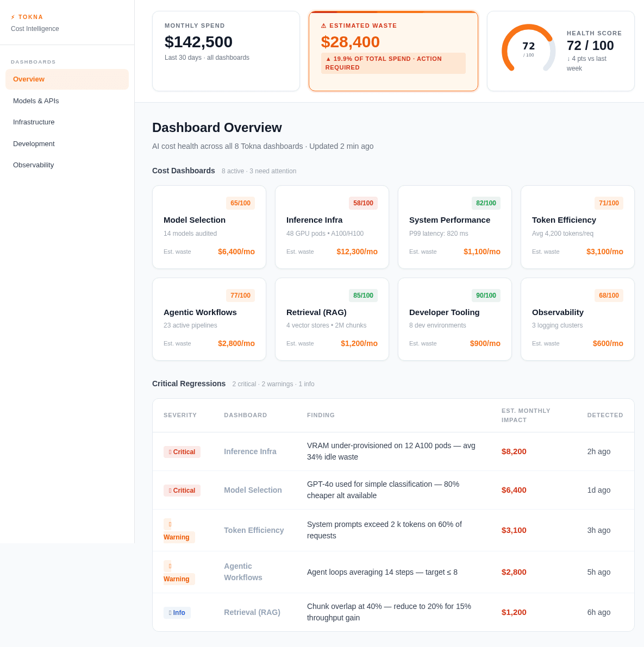Viewport: 644px width, 647px height.
Task: Click the $900/mo waste figure
Action: (485, 343)
